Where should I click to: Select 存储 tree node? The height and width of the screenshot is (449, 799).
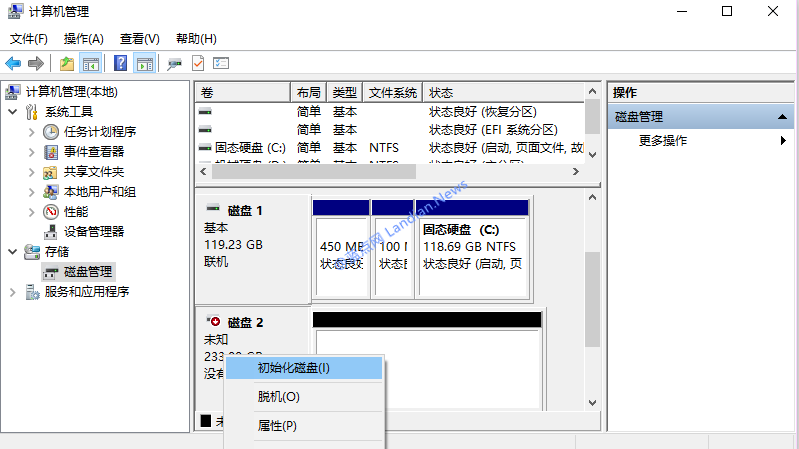[57, 252]
